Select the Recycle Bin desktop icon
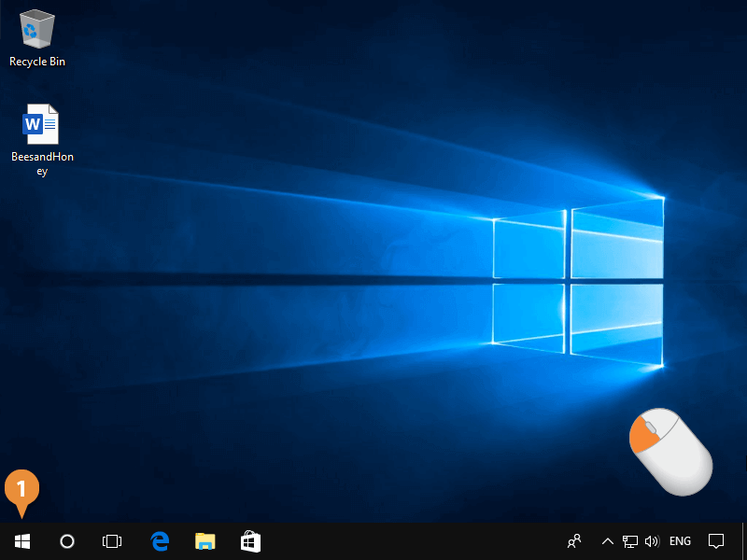The width and height of the screenshot is (747, 560). point(37,29)
